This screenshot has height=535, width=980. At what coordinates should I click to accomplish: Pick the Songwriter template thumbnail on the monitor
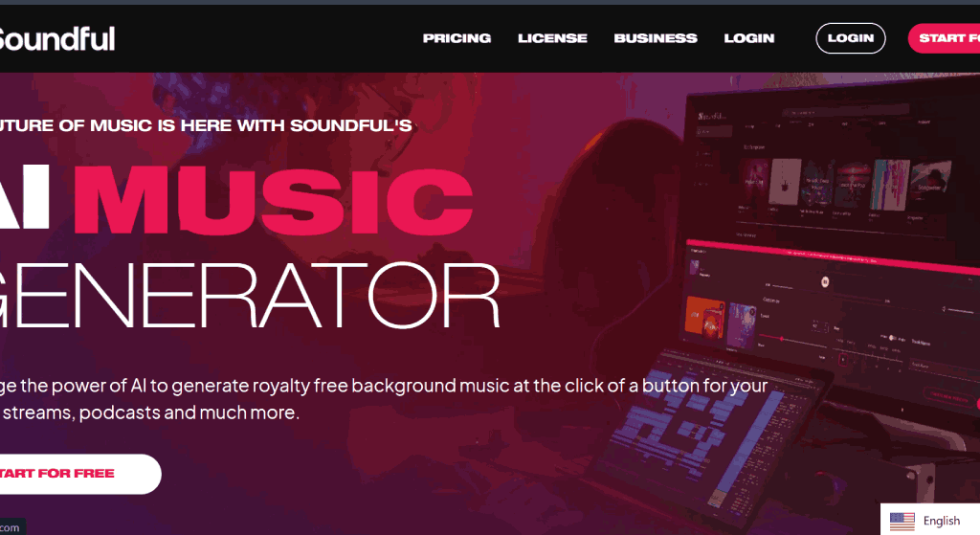point(930,185)
